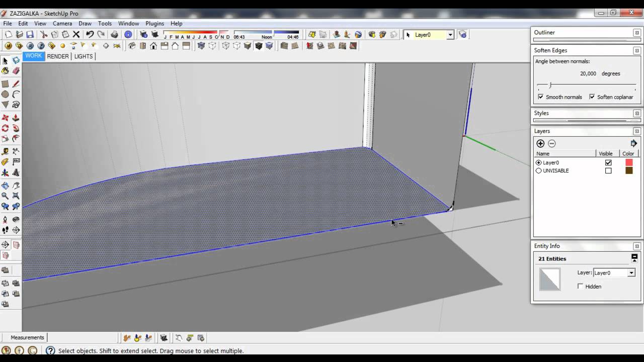
Task: Select the Pan hand tool
Action: [x=16, y=186]
